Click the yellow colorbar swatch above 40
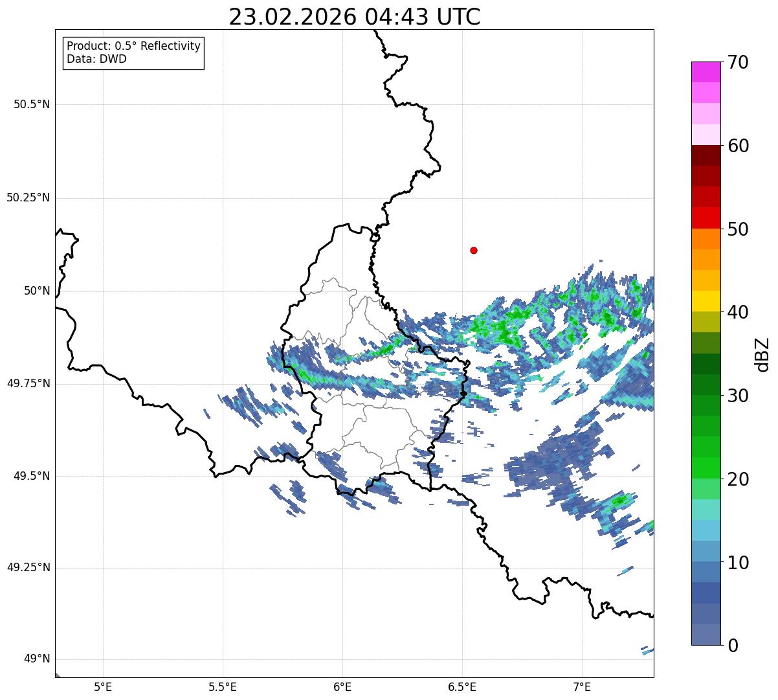 pos(706,301)
